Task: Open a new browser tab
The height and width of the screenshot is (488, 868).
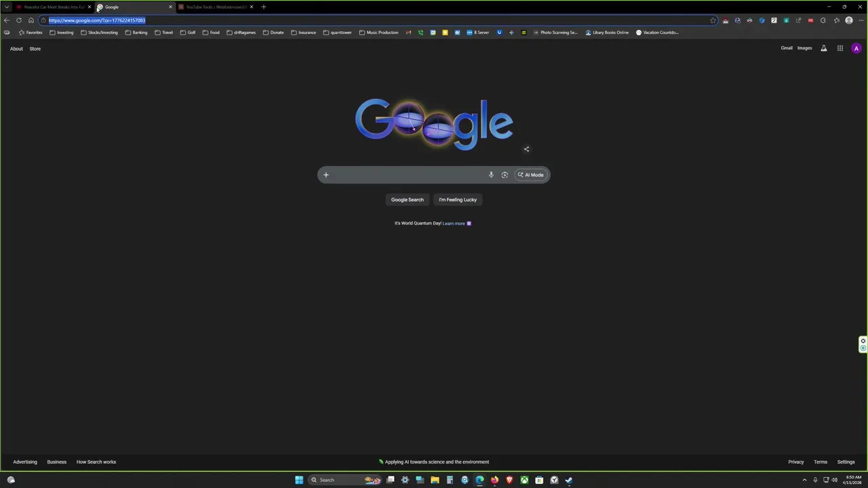Action: 264,7
